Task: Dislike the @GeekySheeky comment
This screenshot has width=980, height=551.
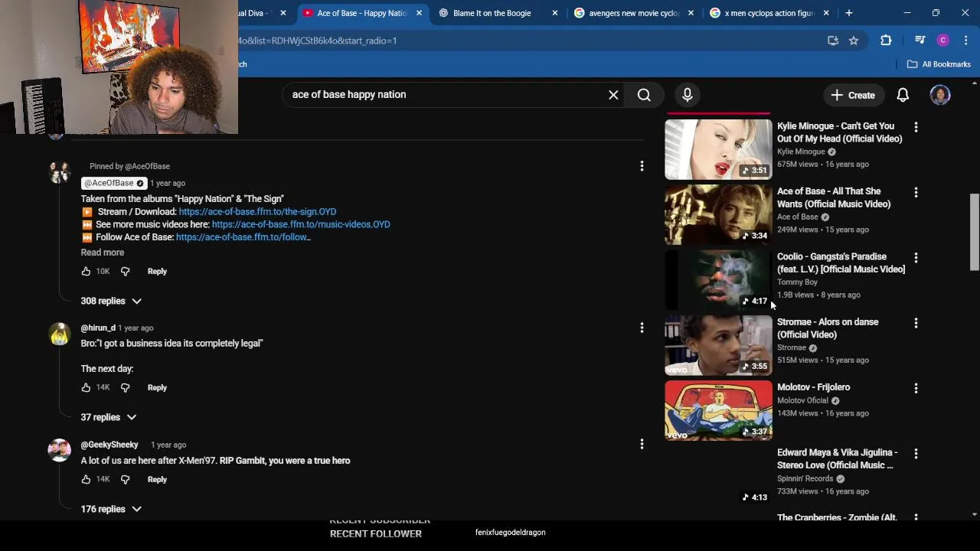Action: [x=125, y=479]
